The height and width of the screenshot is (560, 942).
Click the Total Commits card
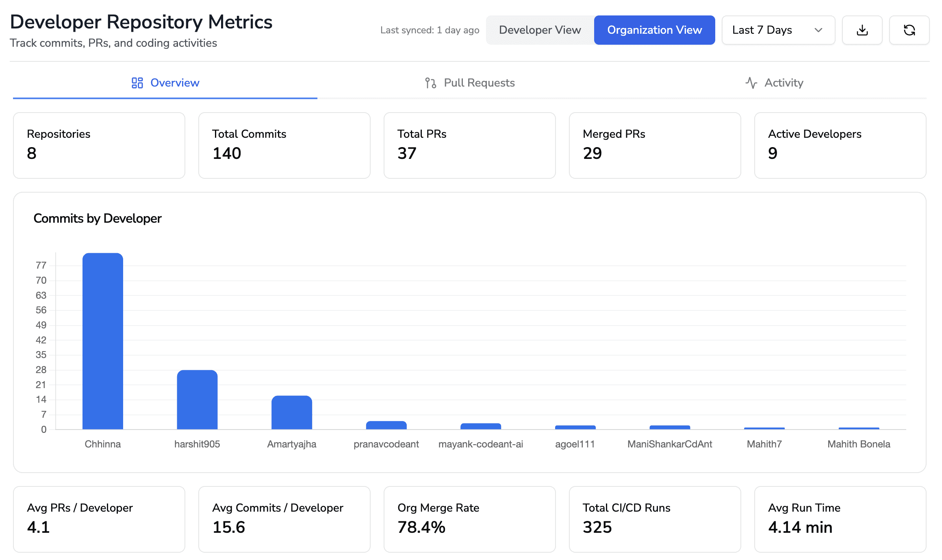tap(284, 145)
